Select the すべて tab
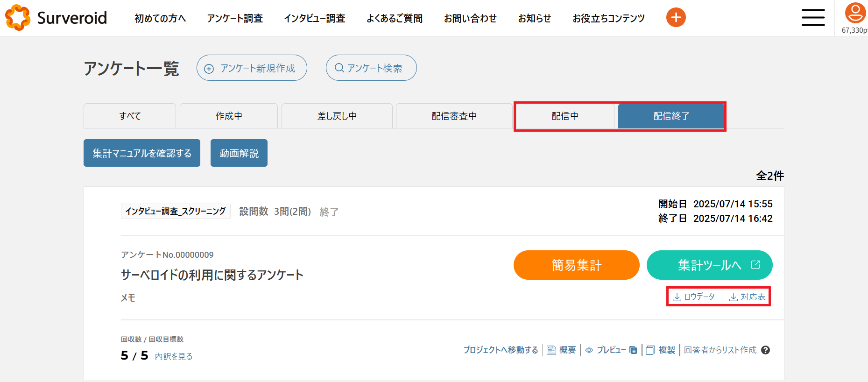Image resolution: width=868 pixels, height=382 pixels. pos(130,116)
